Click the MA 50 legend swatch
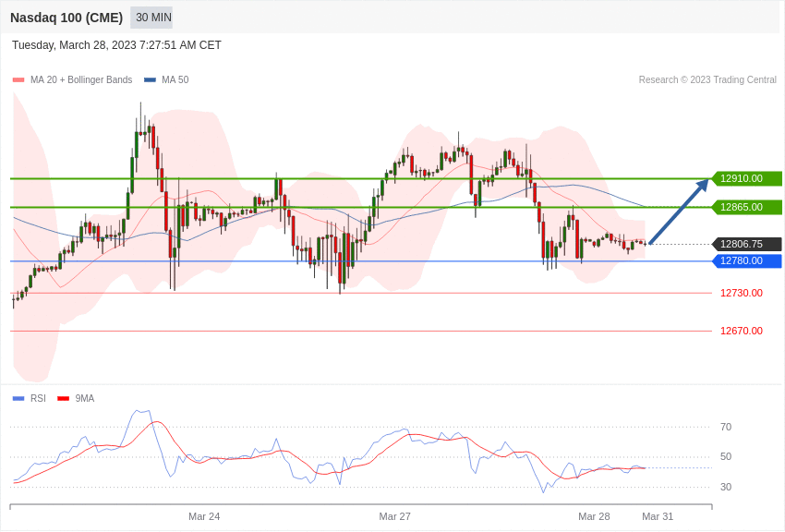This screenshot has height=532, width=785. click(x=150, y=80)
